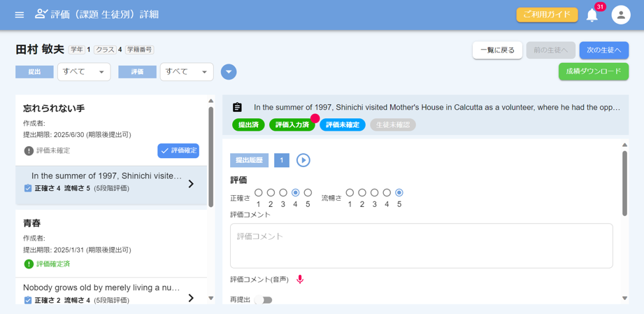Screen dimensions: 644x314
Task: Click the right panel scroll-up arrow
Action: pos(624,145)
